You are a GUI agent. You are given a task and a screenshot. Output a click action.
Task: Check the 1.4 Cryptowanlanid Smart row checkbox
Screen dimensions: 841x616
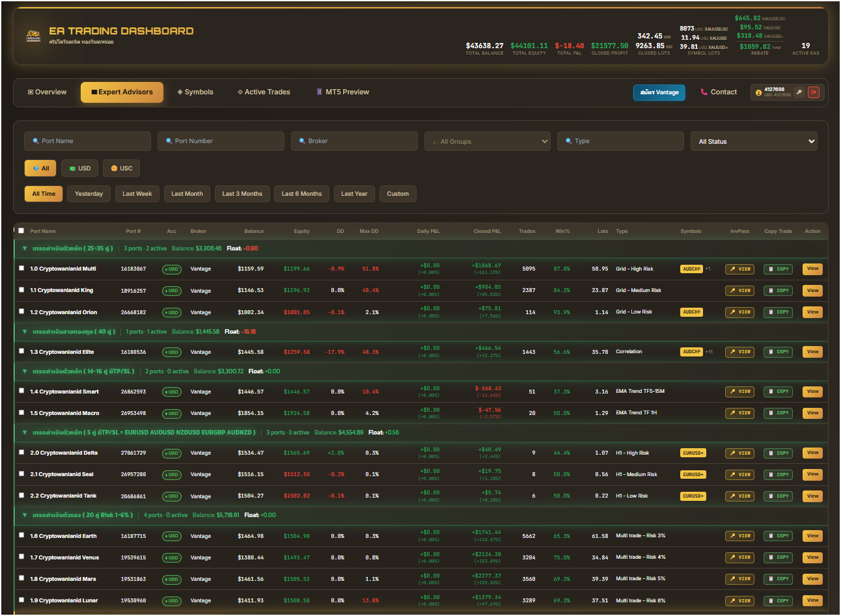[21, 391]
